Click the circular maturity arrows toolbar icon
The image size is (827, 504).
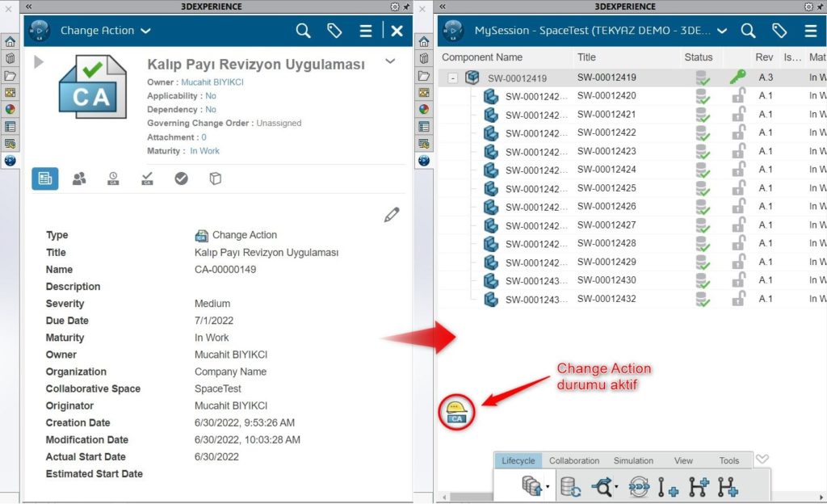pyautogui.click(x=639, y=486)
